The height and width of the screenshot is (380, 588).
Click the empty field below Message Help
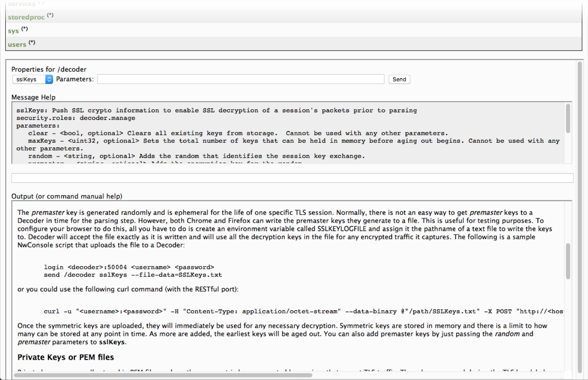point(292,178)
